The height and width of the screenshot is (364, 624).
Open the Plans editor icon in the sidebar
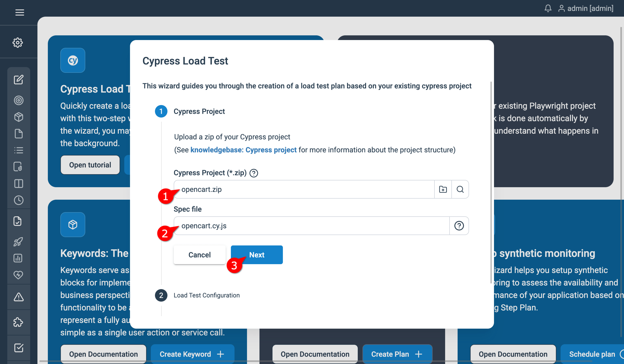point(19,80)
